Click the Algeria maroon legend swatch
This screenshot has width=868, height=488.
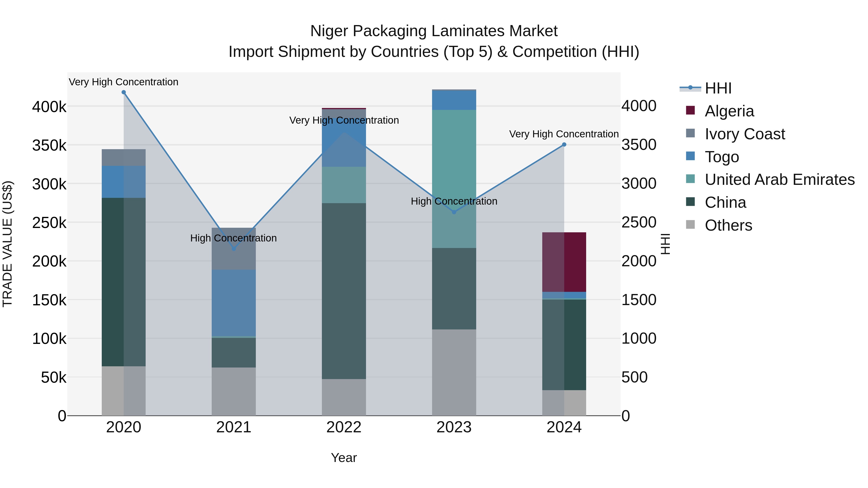(690, 110)
